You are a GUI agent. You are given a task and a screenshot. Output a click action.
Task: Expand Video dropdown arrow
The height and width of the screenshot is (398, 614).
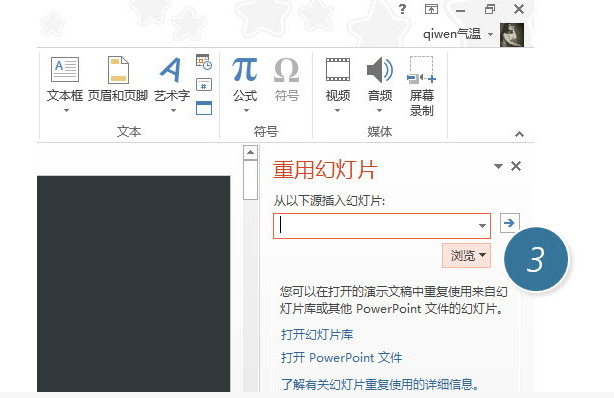pyautogui.click(x=338, y=110)
